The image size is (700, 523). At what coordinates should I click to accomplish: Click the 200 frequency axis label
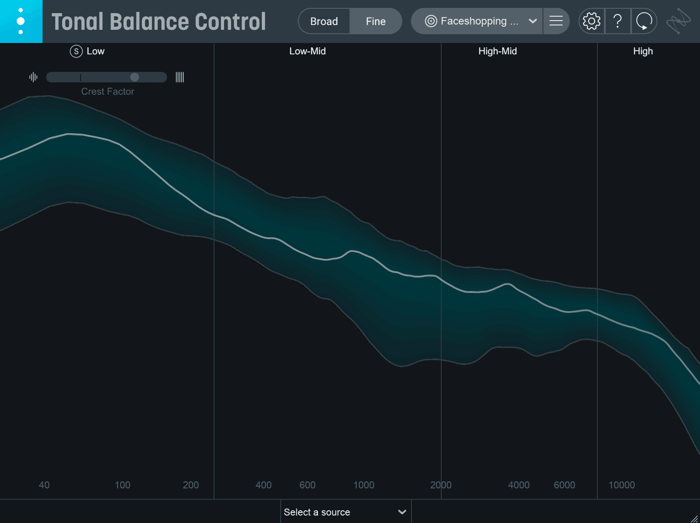pyautogui.click(x=191, y=485)
